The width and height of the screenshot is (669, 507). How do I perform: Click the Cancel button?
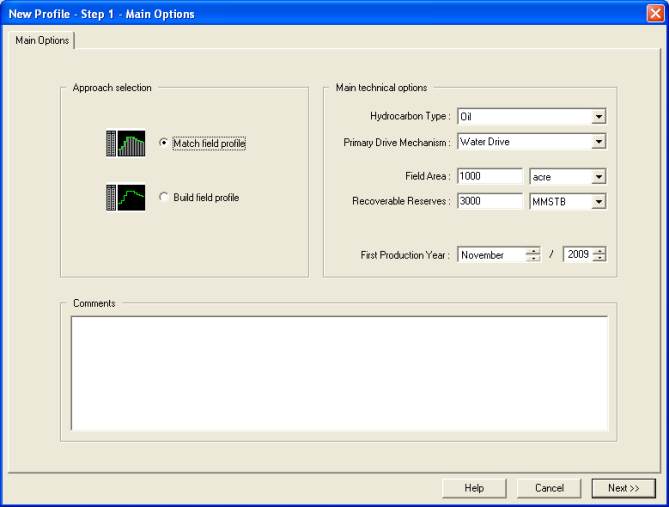click(549, 488)
